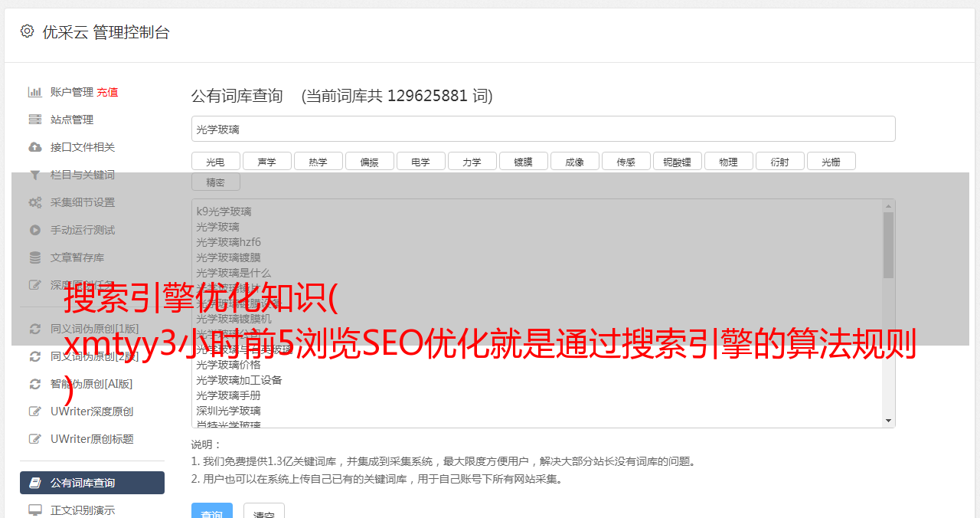The height and width of the screenshot is (518, 980).
Task: Select 光学玻璃加工设备 in results list
Action: click(x=239, y=380)
